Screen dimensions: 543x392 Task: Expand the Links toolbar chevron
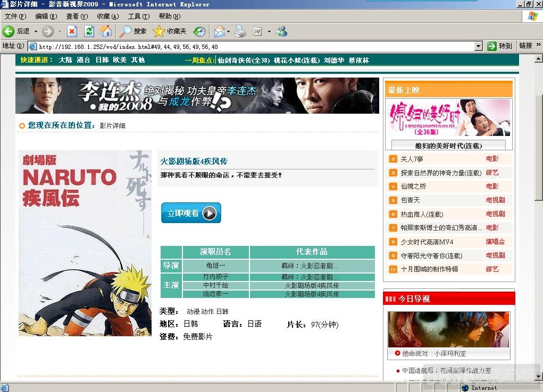pyautogui.click(x=539, y=45)
